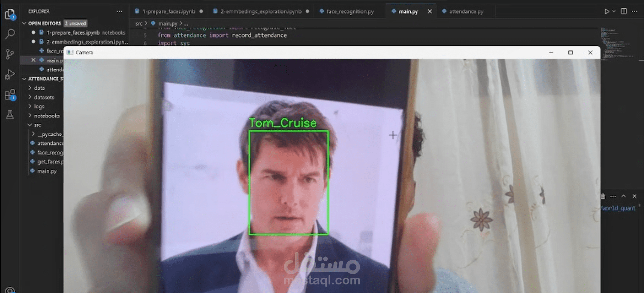Image resolution: width=644 pixels, height=293 pixels.
Task: Expand the data folder
Action: point(39,88)
